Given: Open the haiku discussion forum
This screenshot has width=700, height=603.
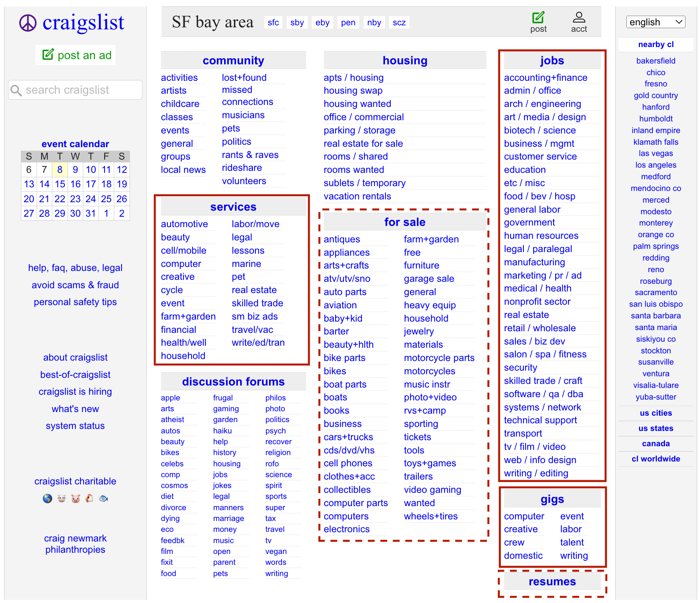Looking at the screenshot, I should [x=222, y=431].
